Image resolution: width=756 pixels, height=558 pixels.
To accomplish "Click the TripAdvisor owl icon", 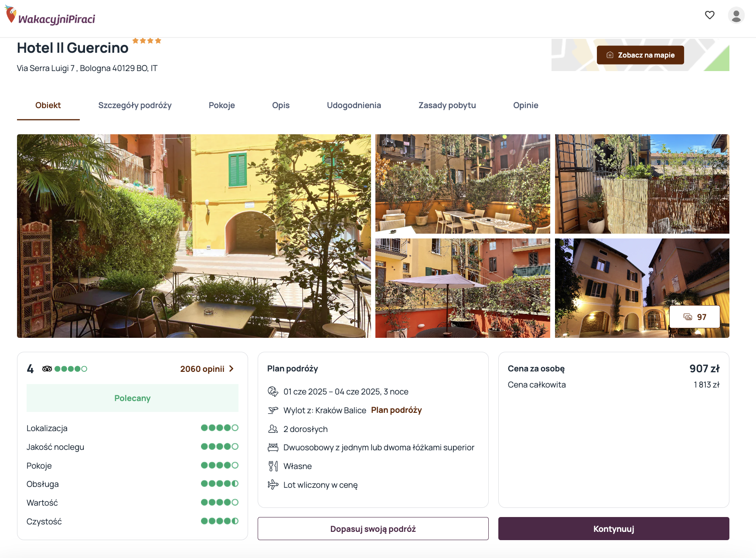I will coord(47,369).
